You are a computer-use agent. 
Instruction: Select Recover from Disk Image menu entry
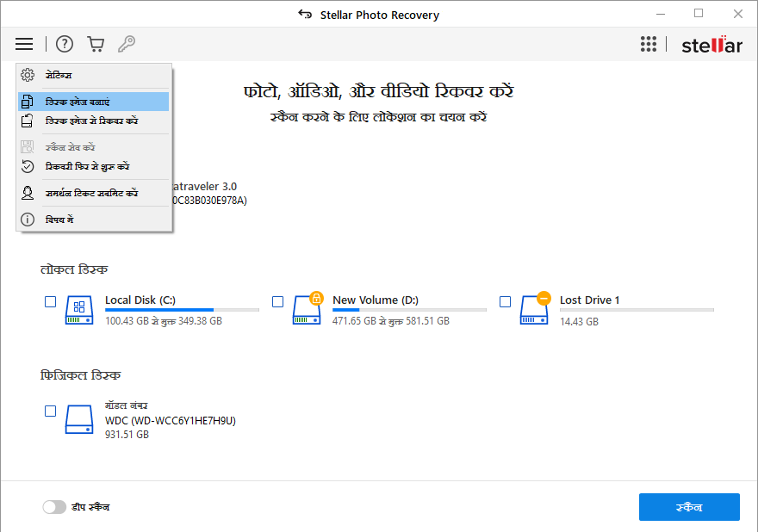point(93,121)
